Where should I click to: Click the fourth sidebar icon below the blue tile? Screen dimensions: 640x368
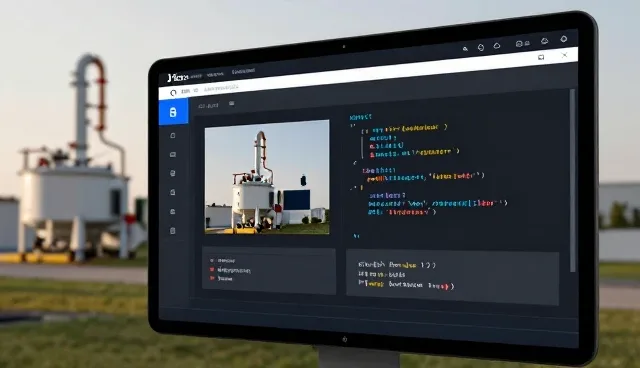(x=173, y=192)
